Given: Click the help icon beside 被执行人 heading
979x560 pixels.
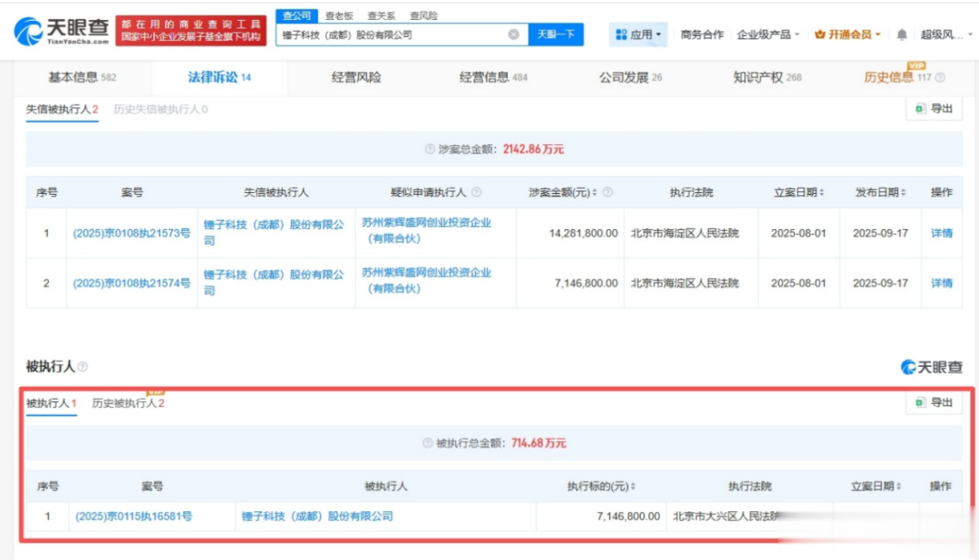Looking at the screenshot, I should coord(82,366).
